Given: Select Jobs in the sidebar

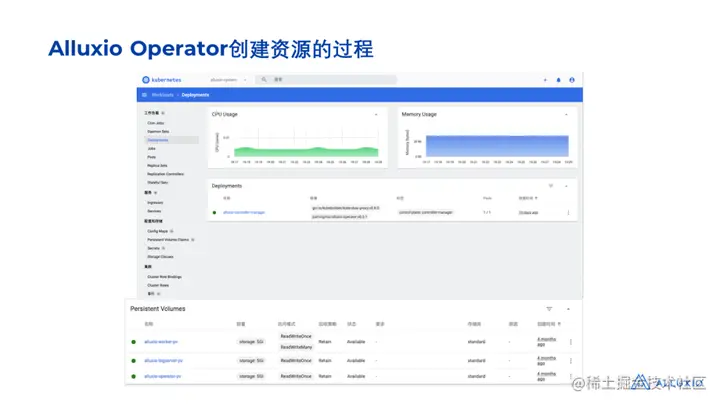Looking at the screenshot, I should click(152, 148).
